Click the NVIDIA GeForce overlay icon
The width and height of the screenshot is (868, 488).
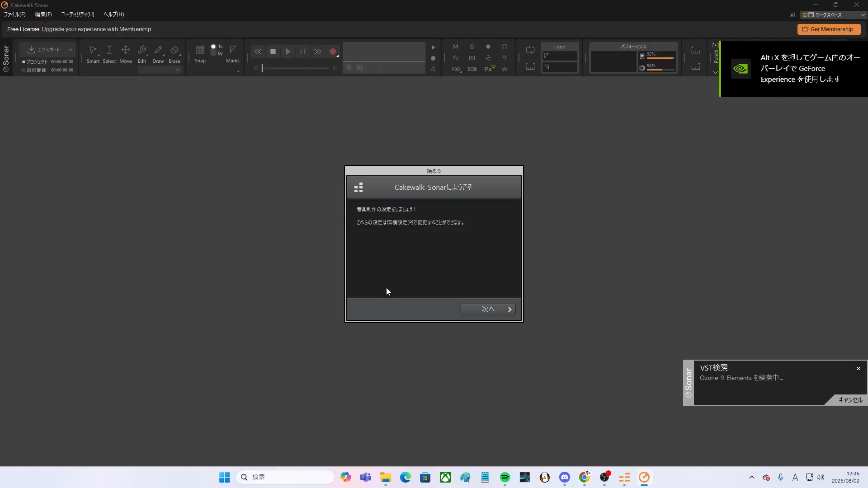click(741, 69)
